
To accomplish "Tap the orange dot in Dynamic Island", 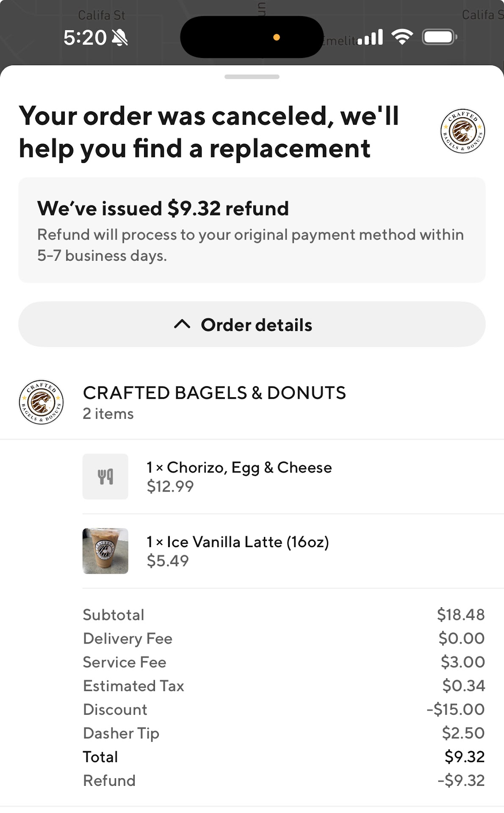I will pos(277,37).
